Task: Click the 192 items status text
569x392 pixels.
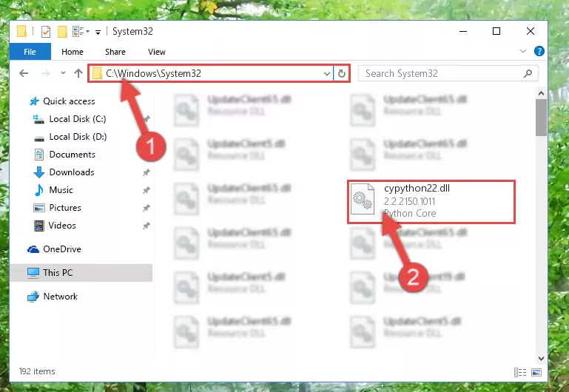Action: [x=37, y=371]
